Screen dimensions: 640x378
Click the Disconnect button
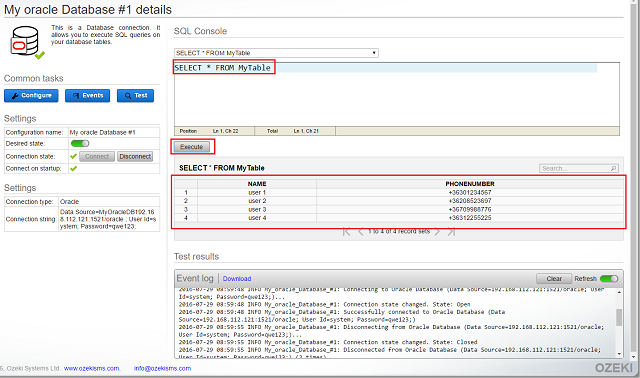coord(135,156)
